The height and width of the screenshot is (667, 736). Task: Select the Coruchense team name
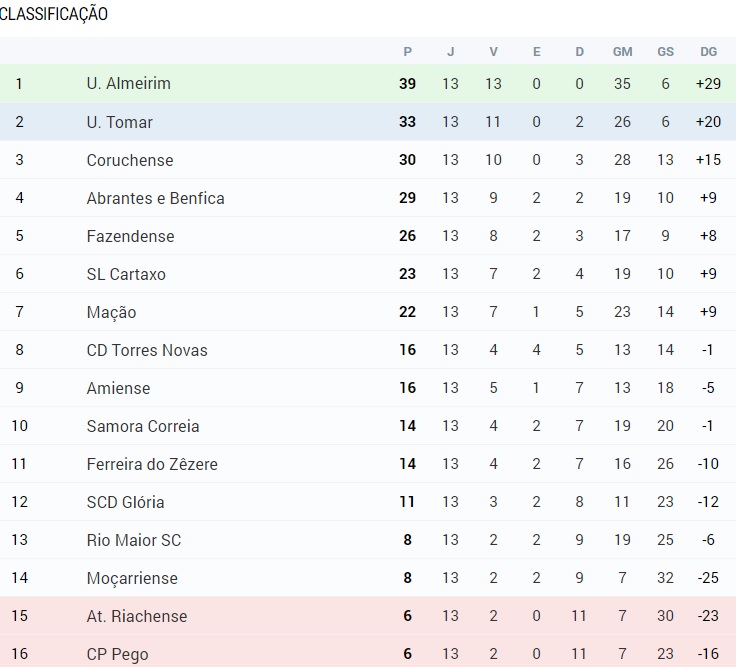[x=130, y=160]
